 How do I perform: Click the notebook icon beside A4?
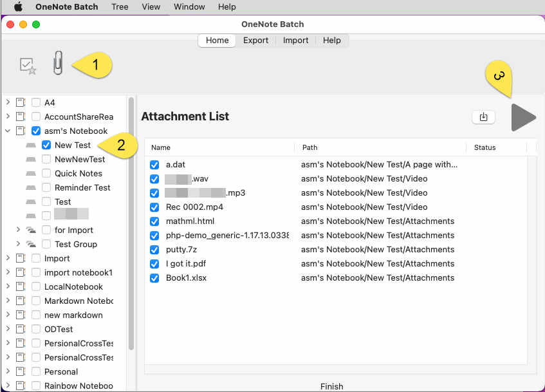(x=21, y=102)
